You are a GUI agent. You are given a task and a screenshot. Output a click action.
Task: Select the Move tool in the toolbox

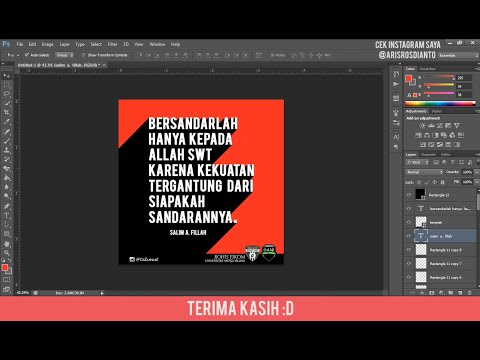[x=7, y=76]
